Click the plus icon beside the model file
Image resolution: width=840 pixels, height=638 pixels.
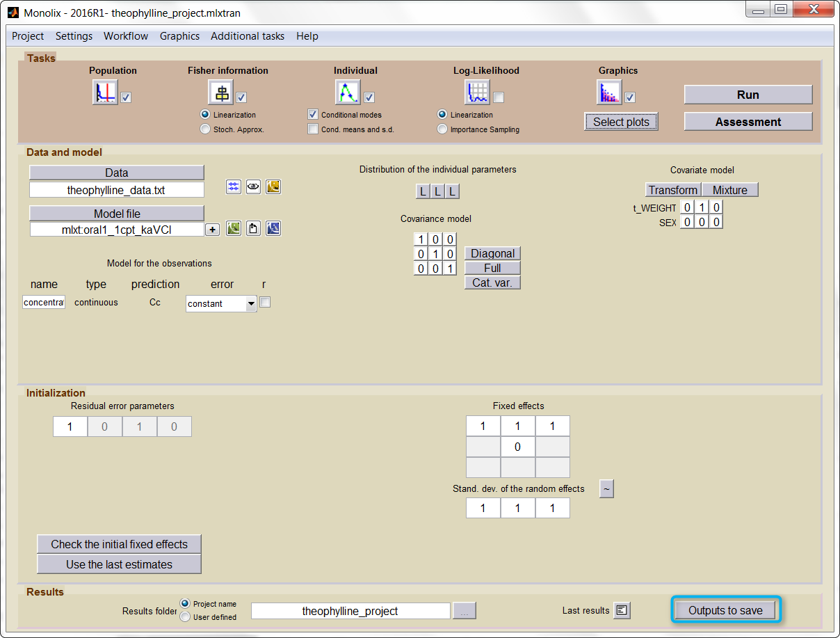[x=213, y=230]
